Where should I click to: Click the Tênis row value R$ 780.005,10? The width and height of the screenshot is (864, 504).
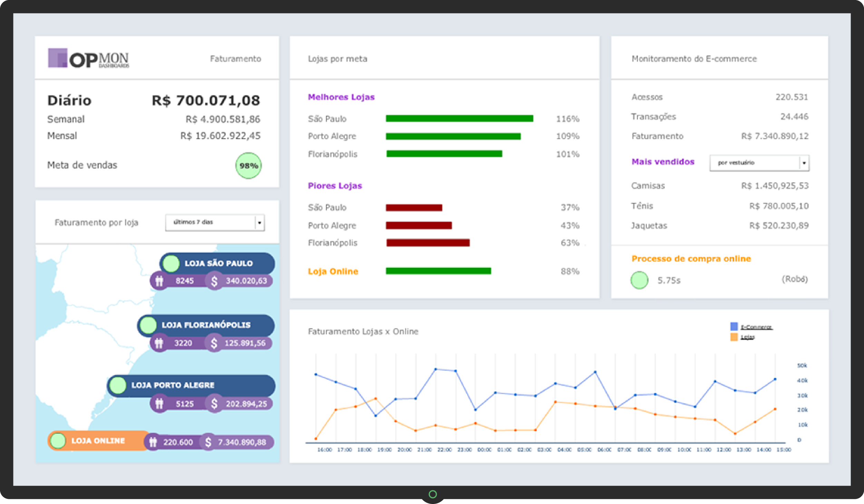click(x=779, y=206)
